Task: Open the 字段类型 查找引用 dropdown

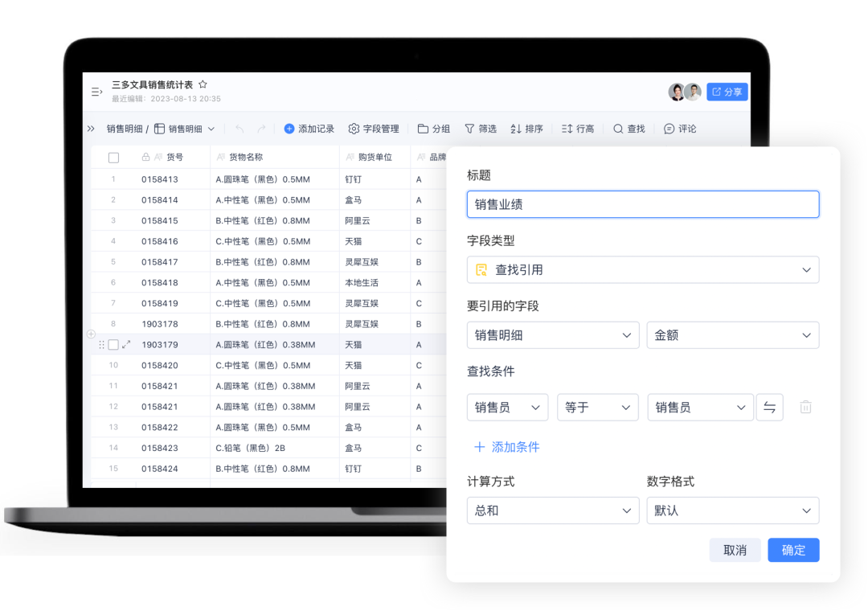Action: pyautogui.click(x=642, y=270)
